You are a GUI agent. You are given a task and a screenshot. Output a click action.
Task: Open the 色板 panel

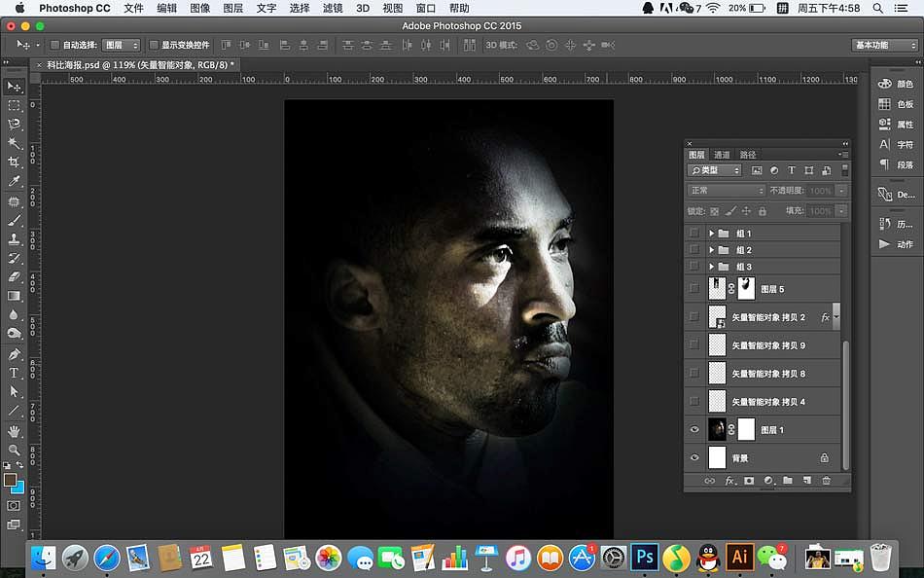(x=895, y=104)
